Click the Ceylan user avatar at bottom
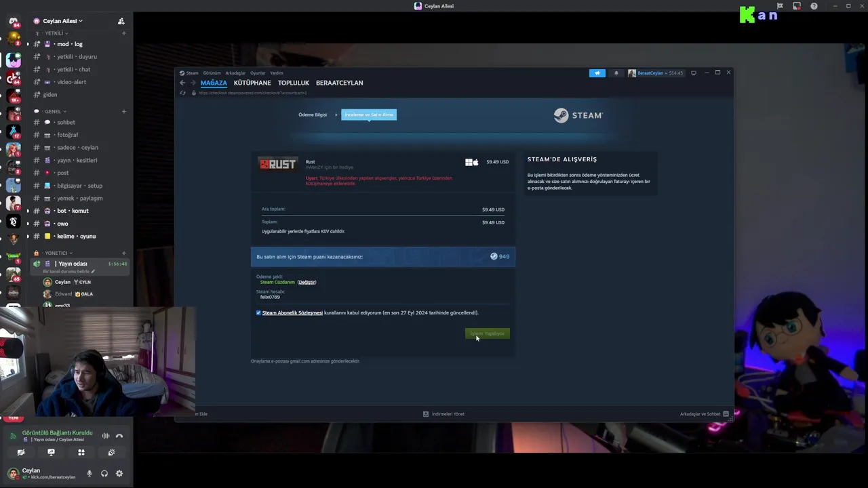868x488 pixels. click(x=13, y=474)
